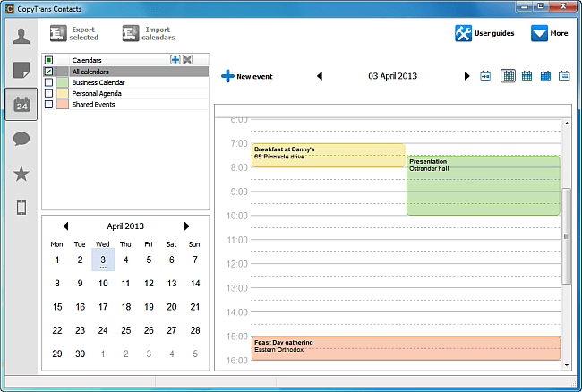
Task: Open the Favorites star section
Action: [21, 174]
